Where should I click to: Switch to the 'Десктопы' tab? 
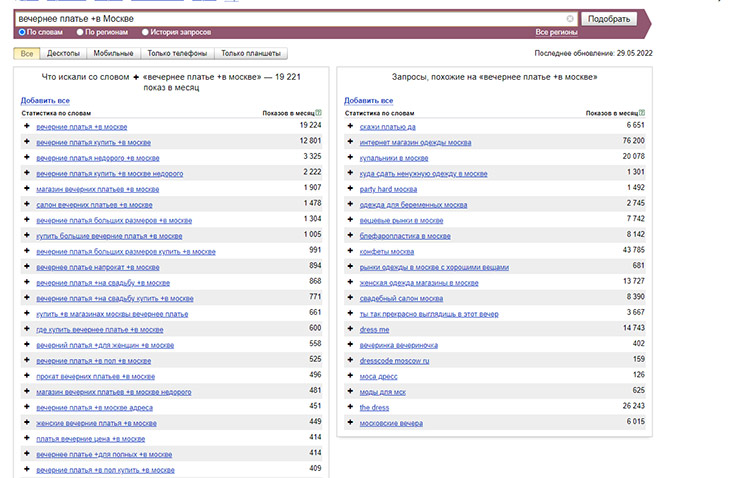tap(63, 53)
